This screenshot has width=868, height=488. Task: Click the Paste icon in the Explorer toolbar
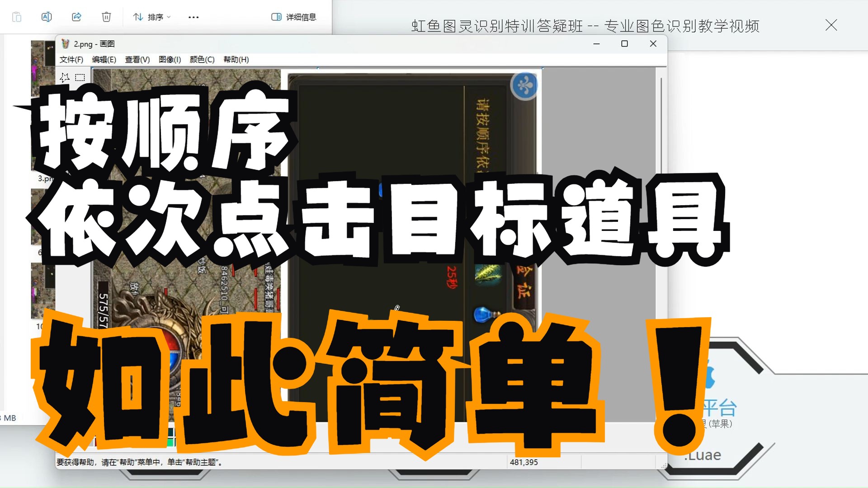pos(17,17)
